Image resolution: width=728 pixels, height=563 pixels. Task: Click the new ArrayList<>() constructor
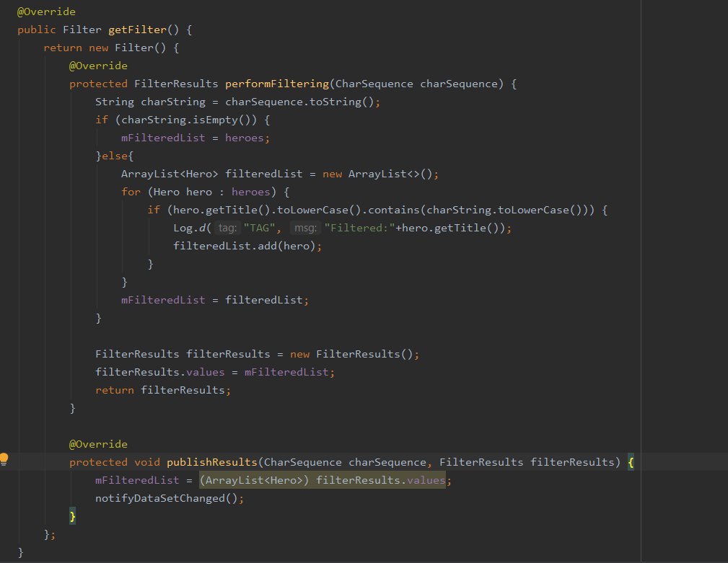point(378,174)
